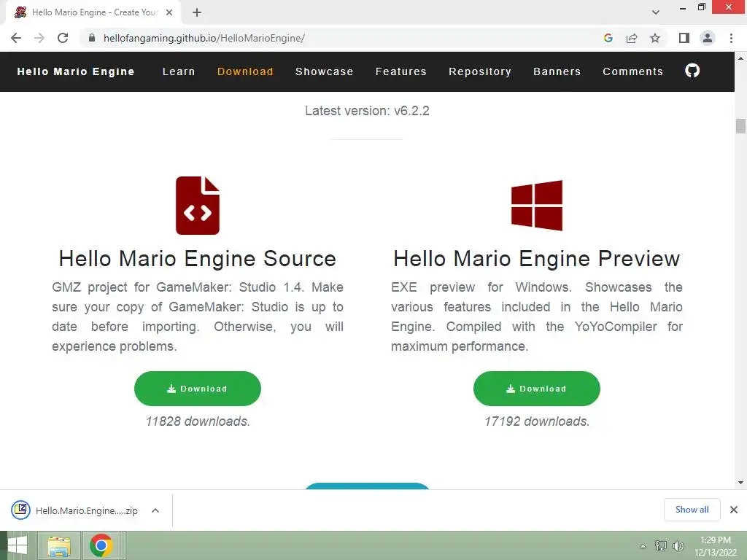Toggle the browser side panel icon
Screen dimensions: 747x560
(684, 38)
